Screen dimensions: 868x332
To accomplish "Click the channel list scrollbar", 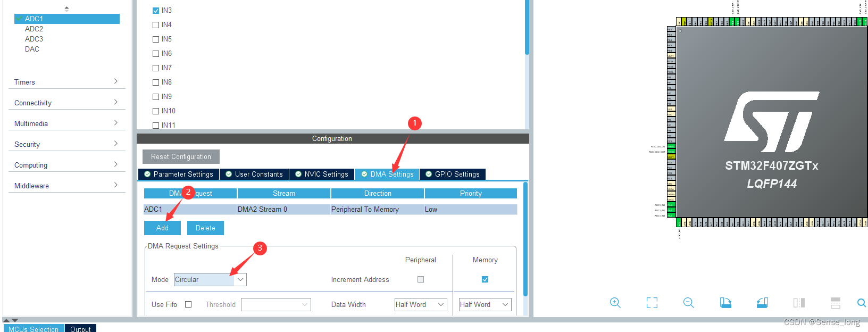I will point(527,27).
